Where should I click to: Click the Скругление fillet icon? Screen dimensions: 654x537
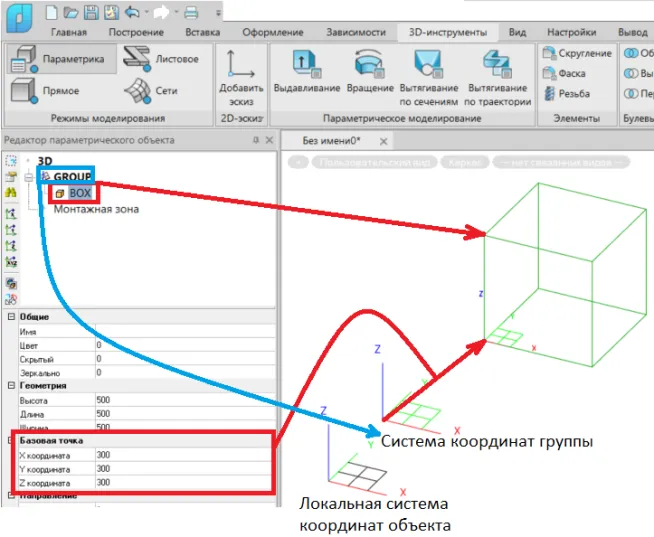click(x=549, y=53)
